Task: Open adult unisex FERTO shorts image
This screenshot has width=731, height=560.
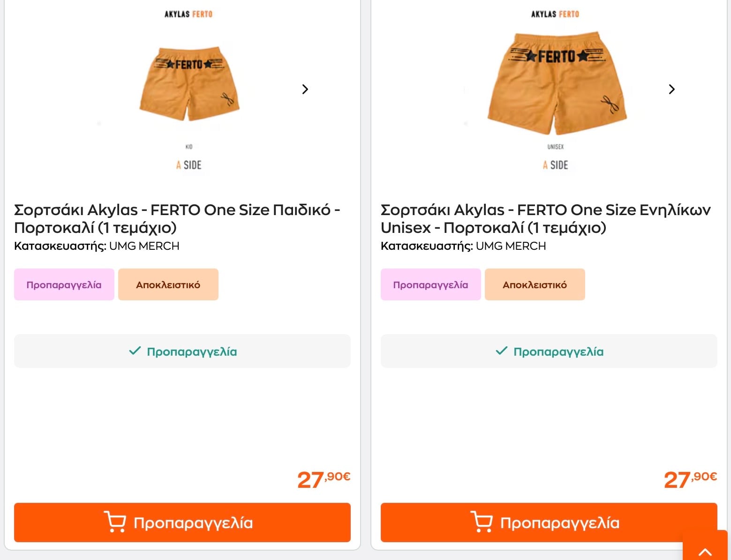Action: [x=556, y=84]
